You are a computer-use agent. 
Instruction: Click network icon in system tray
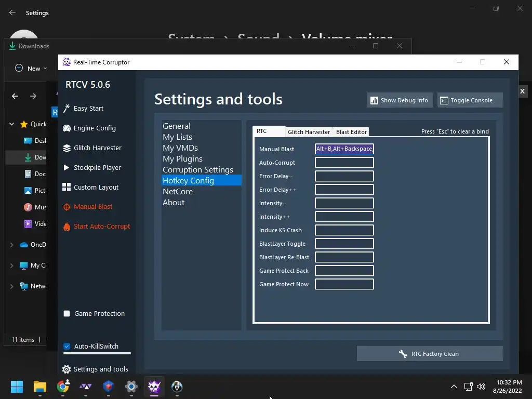pos(468,387)
